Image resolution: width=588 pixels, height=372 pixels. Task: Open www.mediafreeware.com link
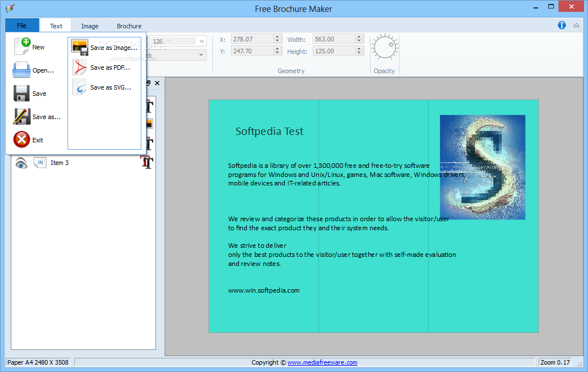pyautogui.click(x=322, y=362)
